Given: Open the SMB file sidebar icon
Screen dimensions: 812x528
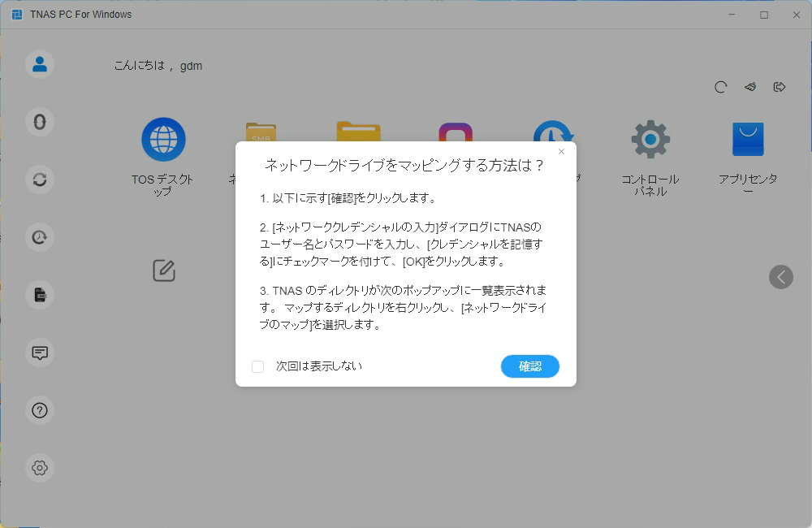Looking at the screenshot, I should (x=40, y=295).
